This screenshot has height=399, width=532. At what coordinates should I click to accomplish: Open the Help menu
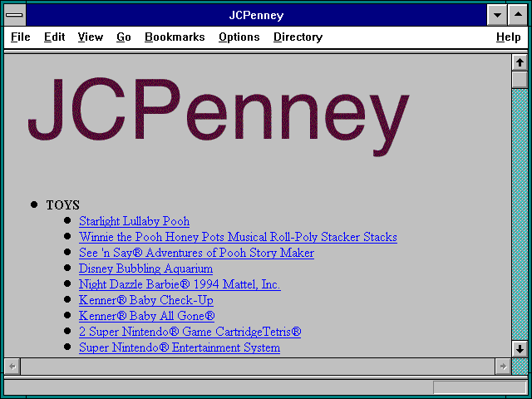pyautogui.click(x=508, y=37)
